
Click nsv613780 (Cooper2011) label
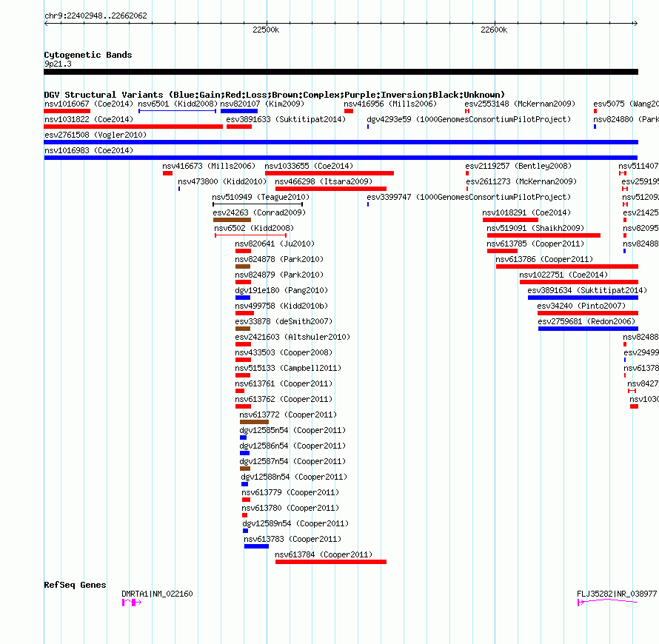click(x=290, y=508)
